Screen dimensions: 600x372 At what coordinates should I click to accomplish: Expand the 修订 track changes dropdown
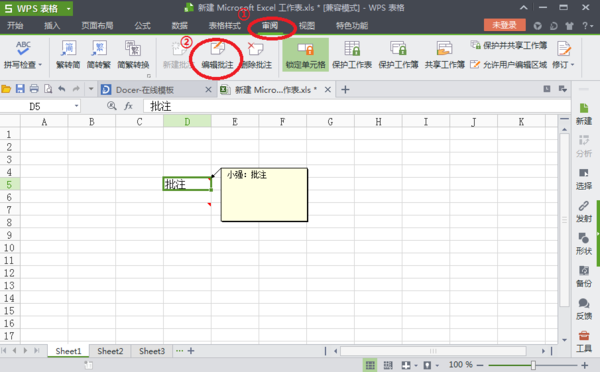click(x=572, y=65)
